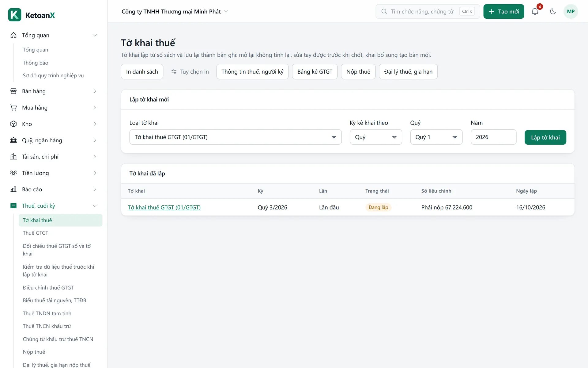Click the Tổng quan home icon
This screenshot has height=368, width=588.
pos(13,35)
